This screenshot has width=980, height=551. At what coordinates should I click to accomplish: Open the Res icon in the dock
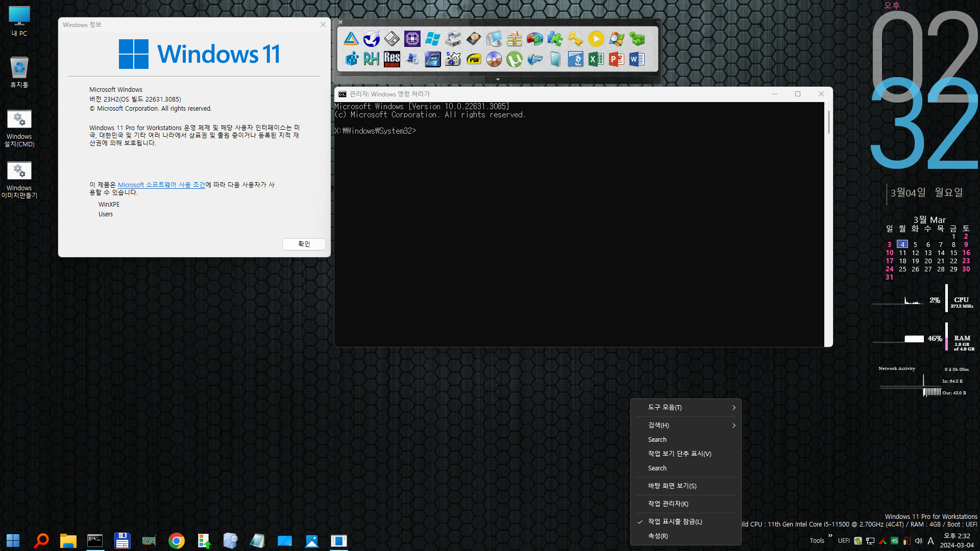(x=391, y=59)
